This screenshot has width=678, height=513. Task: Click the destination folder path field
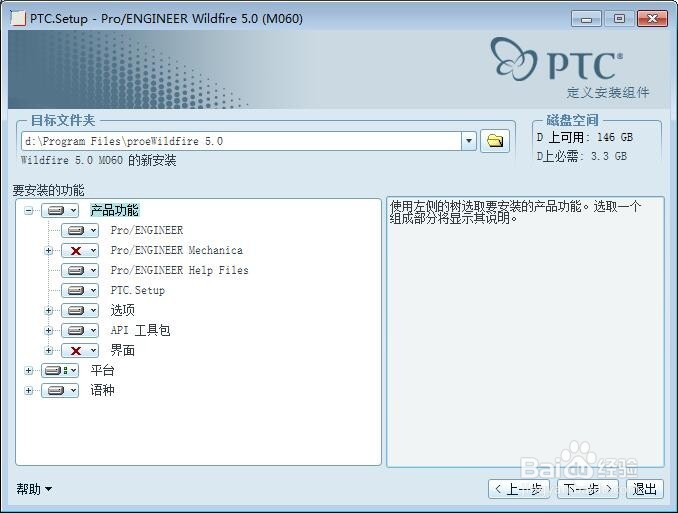point(241,141)
